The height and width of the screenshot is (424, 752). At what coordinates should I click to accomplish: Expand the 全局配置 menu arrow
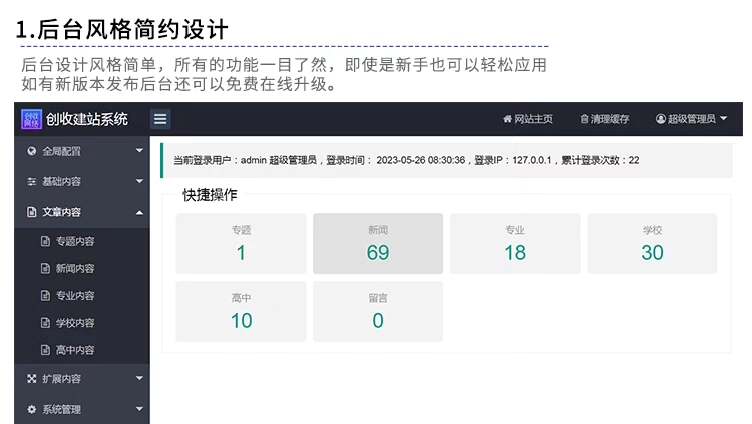139,151
